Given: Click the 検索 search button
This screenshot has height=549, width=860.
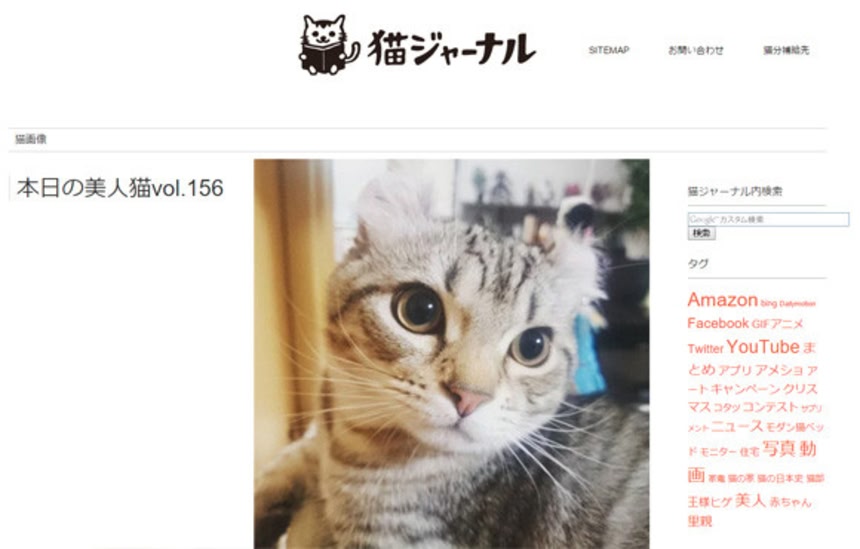Looking at the screenshot, I should 701,234.
